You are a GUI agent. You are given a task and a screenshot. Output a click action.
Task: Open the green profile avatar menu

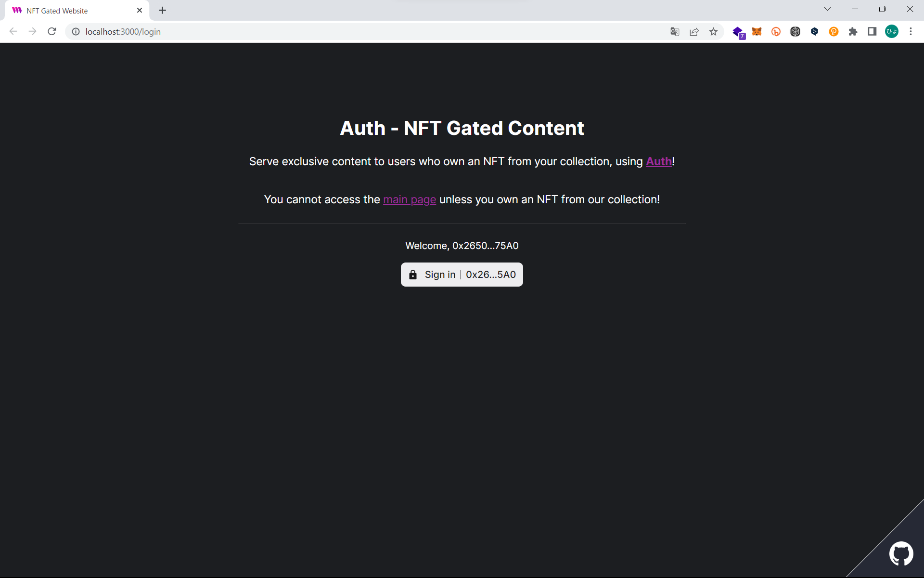[891, 32]
